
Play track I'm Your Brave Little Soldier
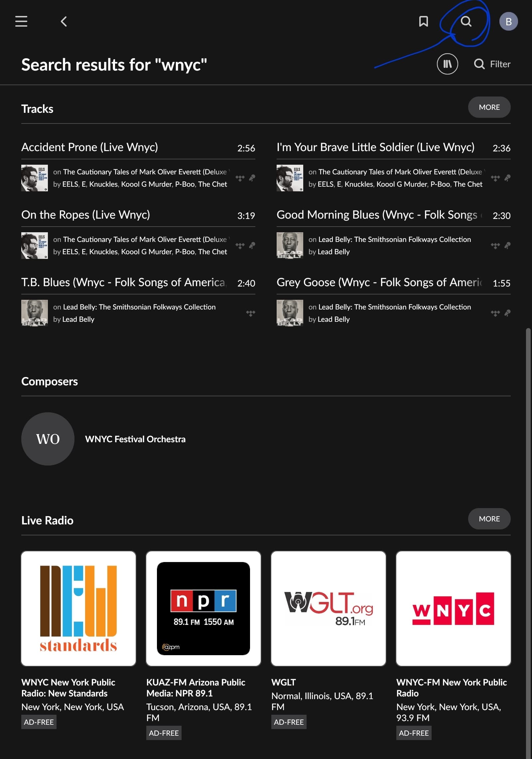tap(375, 147)
